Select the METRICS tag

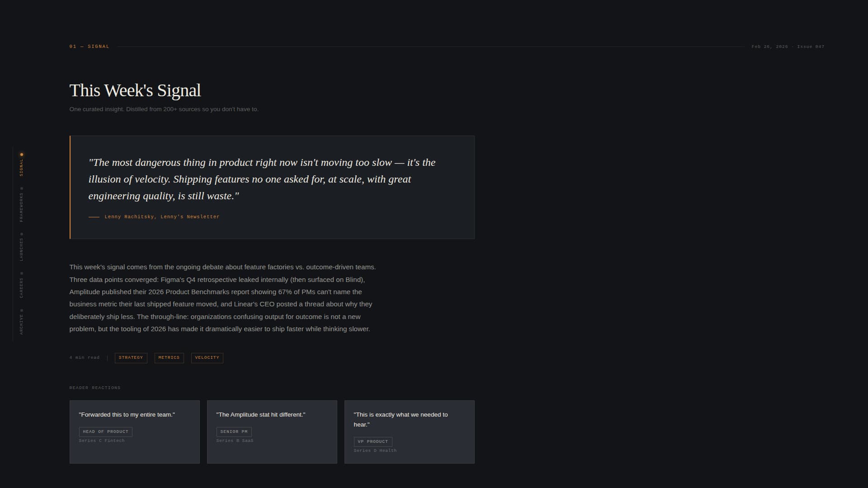coord(169,358)
